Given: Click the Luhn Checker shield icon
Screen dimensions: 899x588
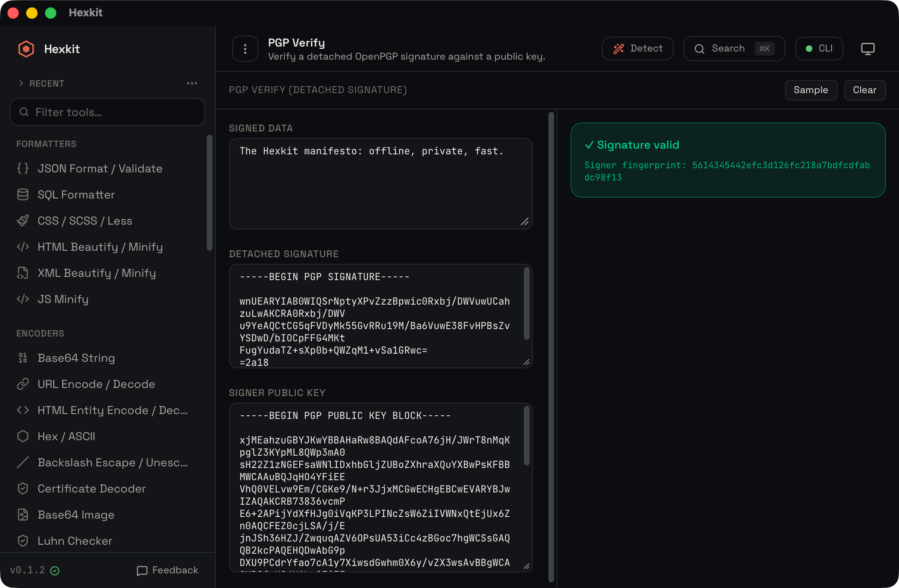Looking at the screenshot, I should pyautogui.click(x=23, y=541).
